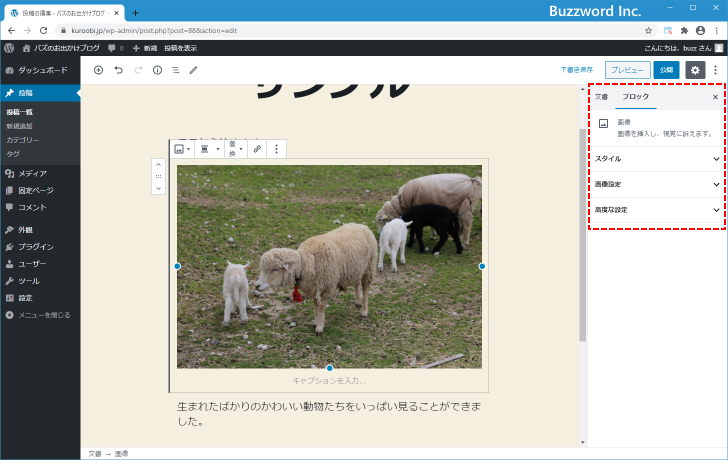This screenshot has height=460, width=728.
Task: Toggle the settings gear sidebar button
Action: click(695, 70)
